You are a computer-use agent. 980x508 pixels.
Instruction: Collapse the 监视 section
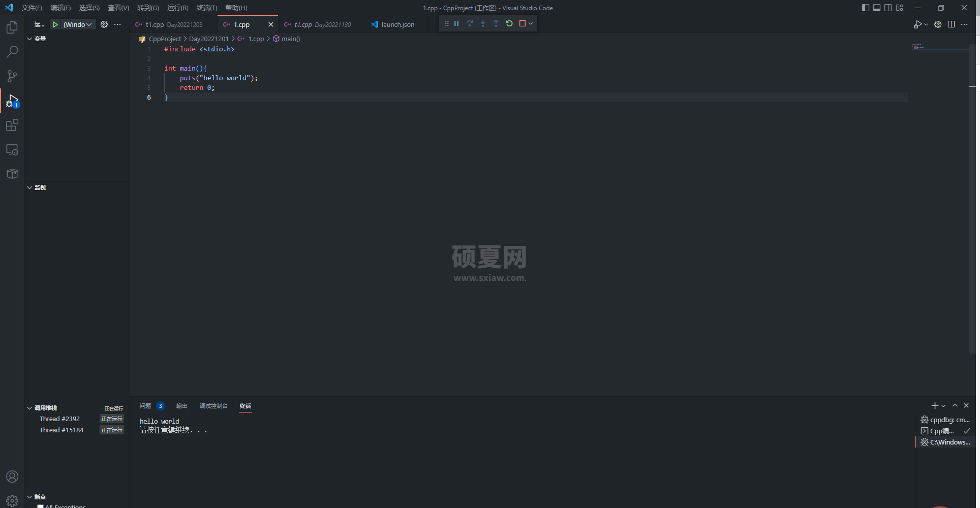click(29, 187)
